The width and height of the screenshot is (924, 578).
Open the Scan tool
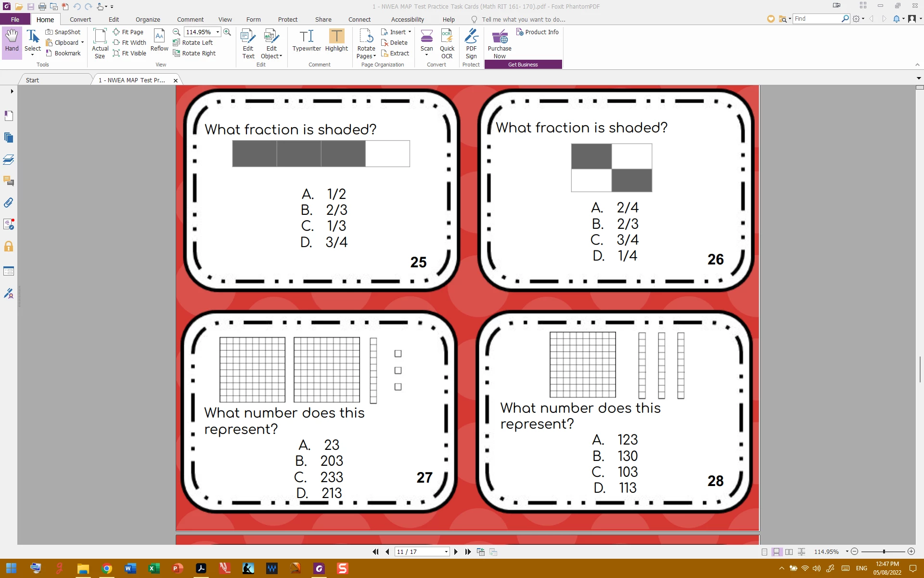coord(426,42)
